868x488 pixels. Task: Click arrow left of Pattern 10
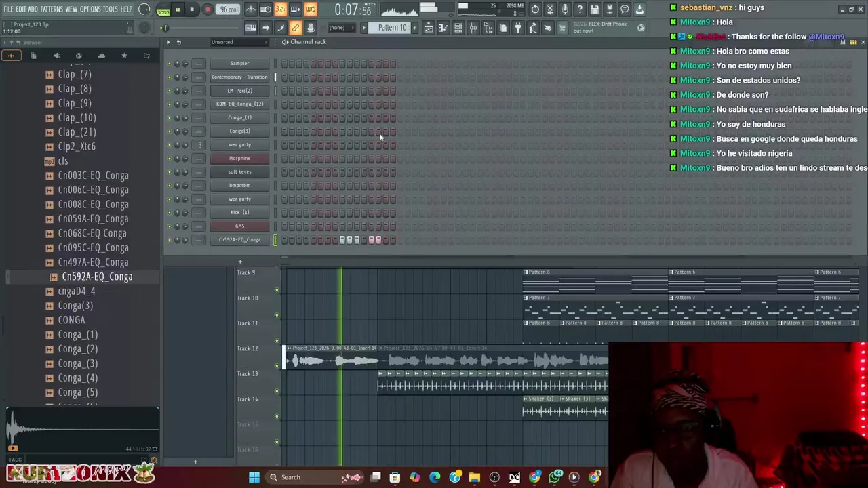(365, 28)
